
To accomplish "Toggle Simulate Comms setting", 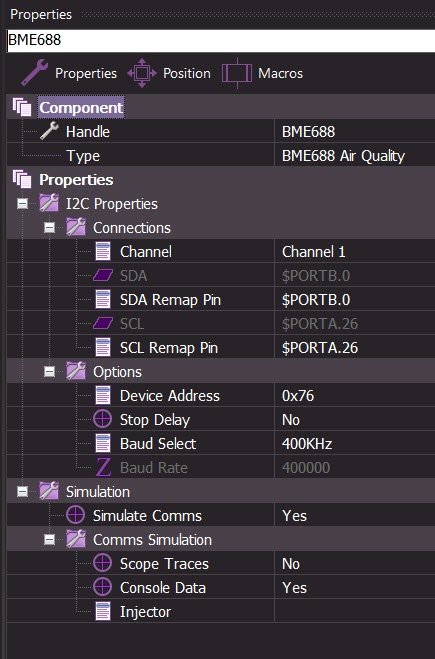I will (354, 516).
